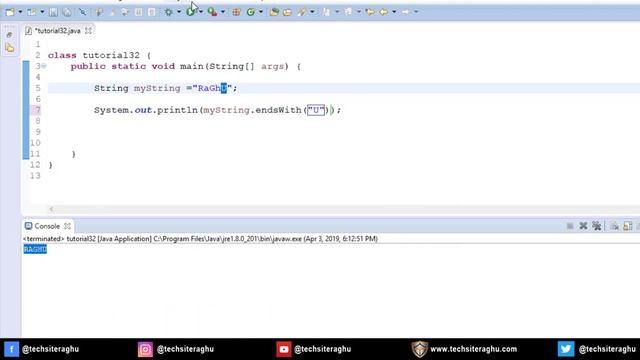Click the 'public static void main' line
Screen dimensions: 640x360
[185, 66]
